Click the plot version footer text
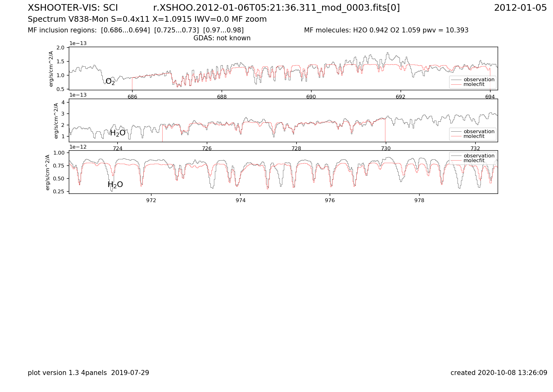Image resolution: width=553 pixels, height=392 pixels. pyautogui.click(x=88, y=373)
